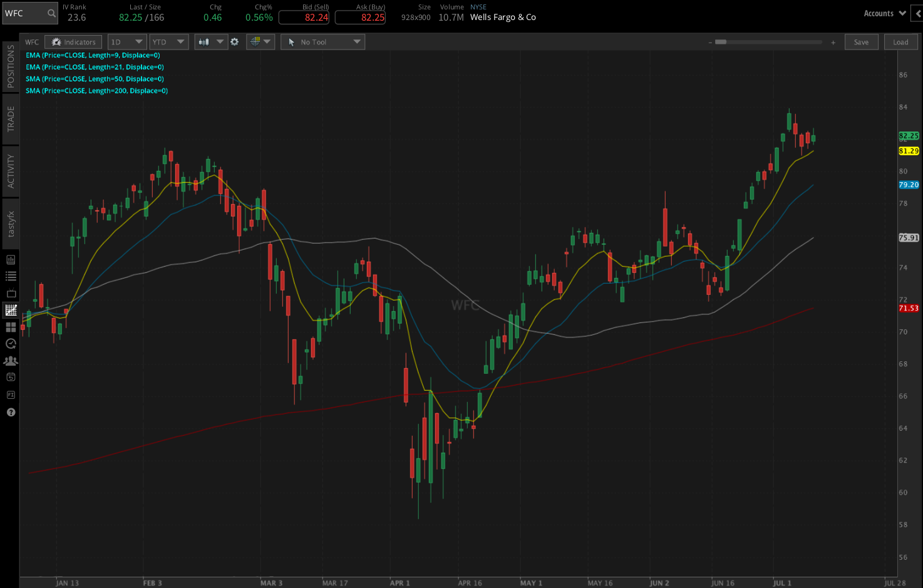Image resolution: width=923 pixels, height=588 pixels.
Task: Open the Indicators panel
Action: pos(73,42)
